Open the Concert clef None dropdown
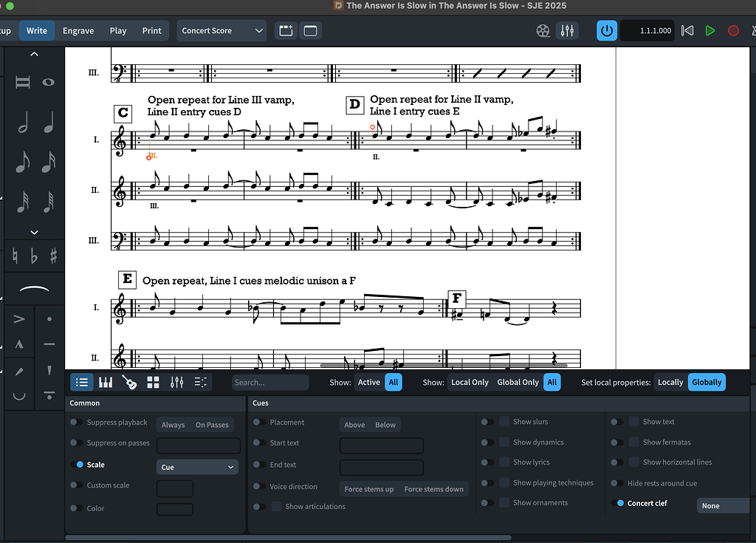This screenshot has height=543, width=756. 722,505
